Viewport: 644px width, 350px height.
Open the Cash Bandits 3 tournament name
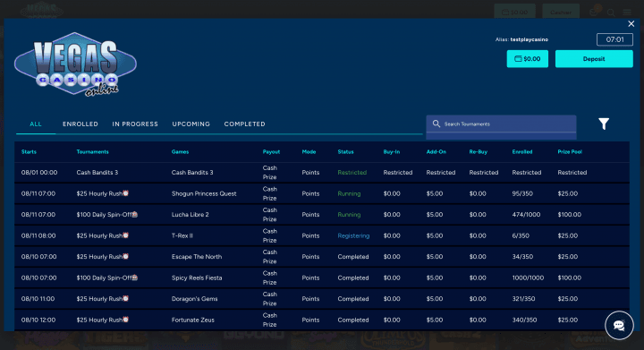[x=97, y=173]
